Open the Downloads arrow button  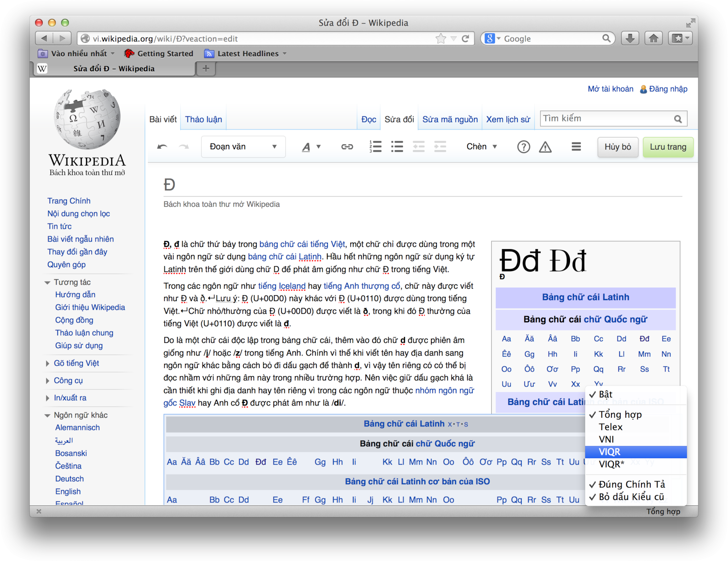pos(630,38)
